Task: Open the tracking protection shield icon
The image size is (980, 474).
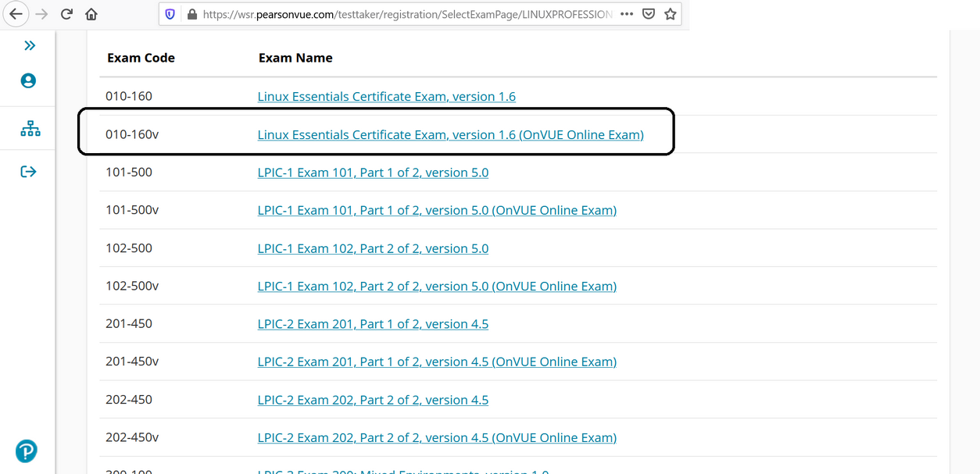Action: coord(170,14)
